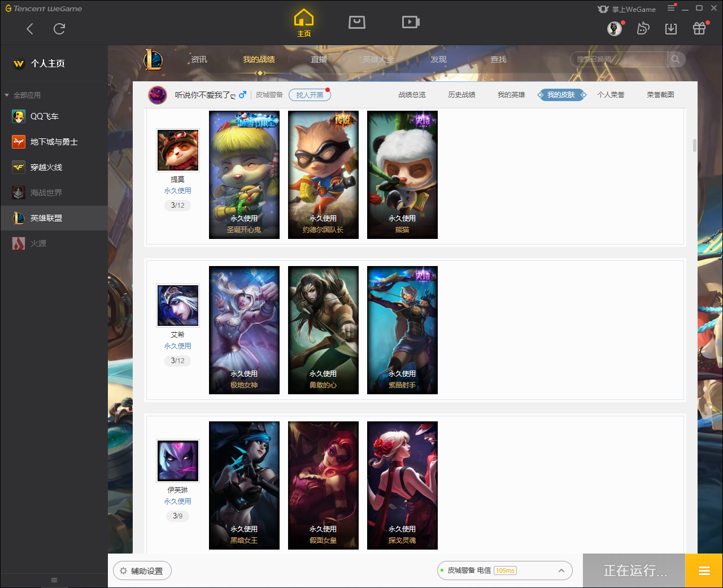Viewport: 723px width, 588px height.
Task: Switch to the 查找 tab
Action: tap(498, 59)
